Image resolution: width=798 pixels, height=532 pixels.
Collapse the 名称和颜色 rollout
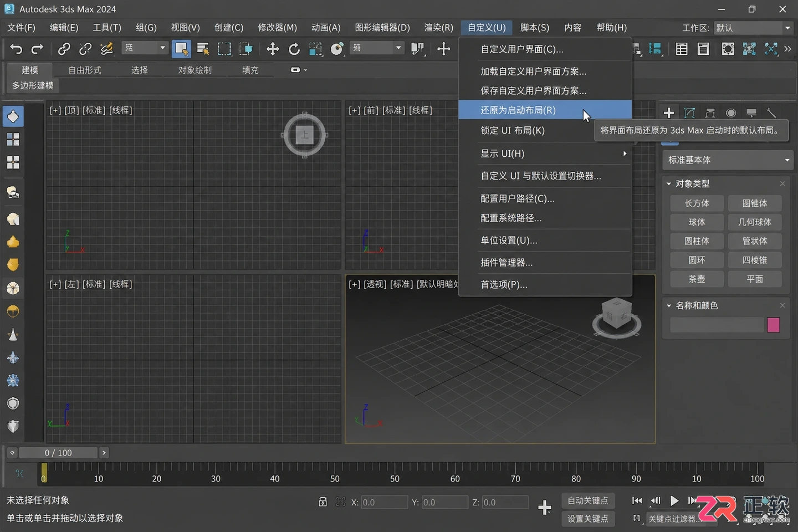[669, 305]
